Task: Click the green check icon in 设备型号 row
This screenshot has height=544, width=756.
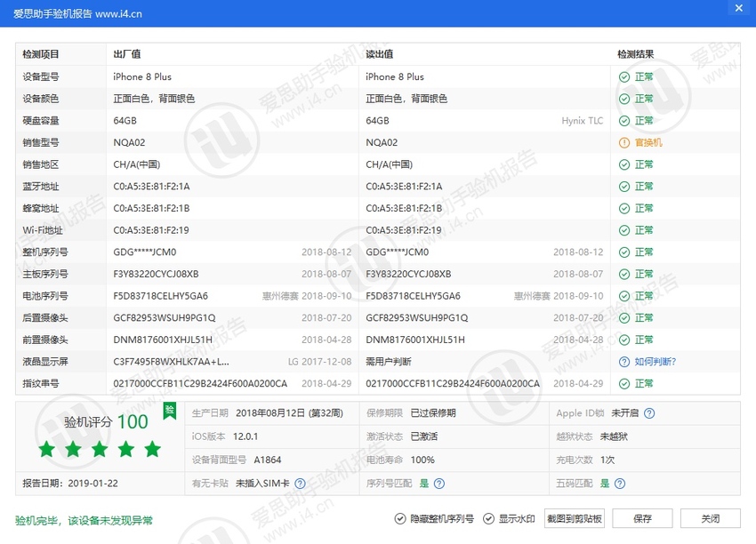Action: point(624,77)
